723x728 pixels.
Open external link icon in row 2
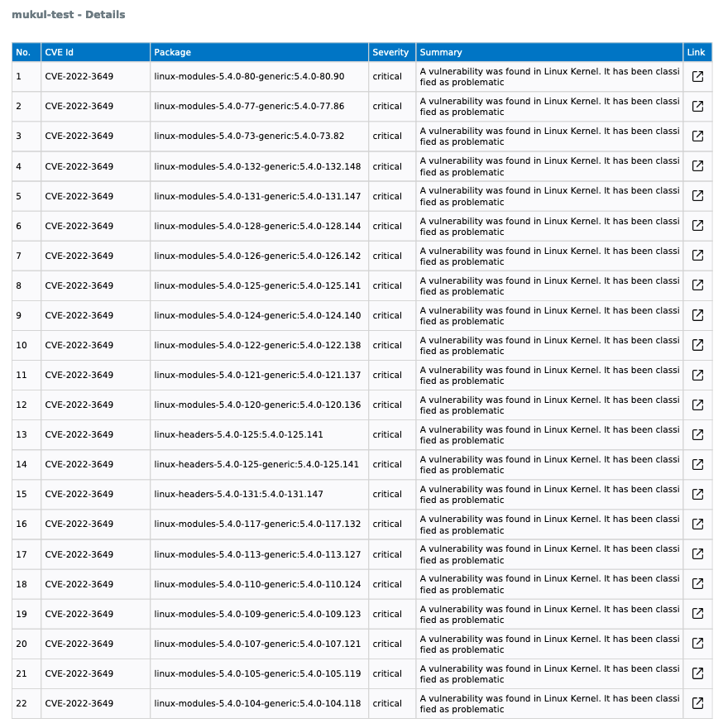[x=697, y=107]
